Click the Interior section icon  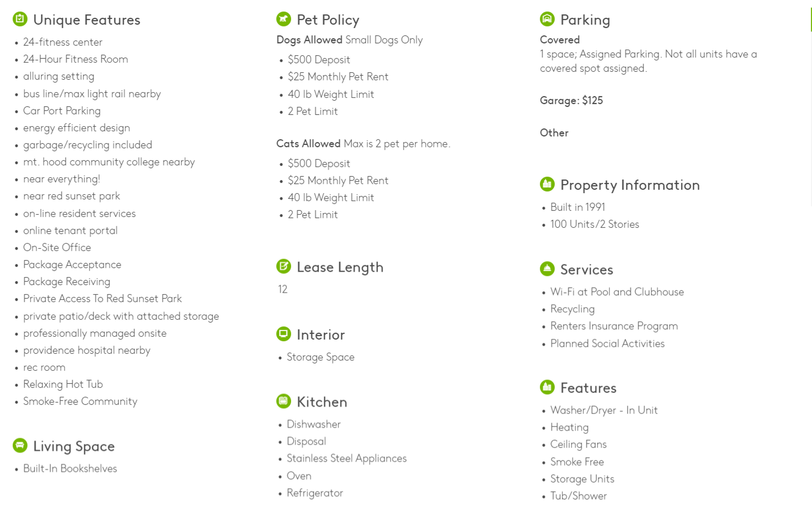pyautogui.click(x=284, y=334)
